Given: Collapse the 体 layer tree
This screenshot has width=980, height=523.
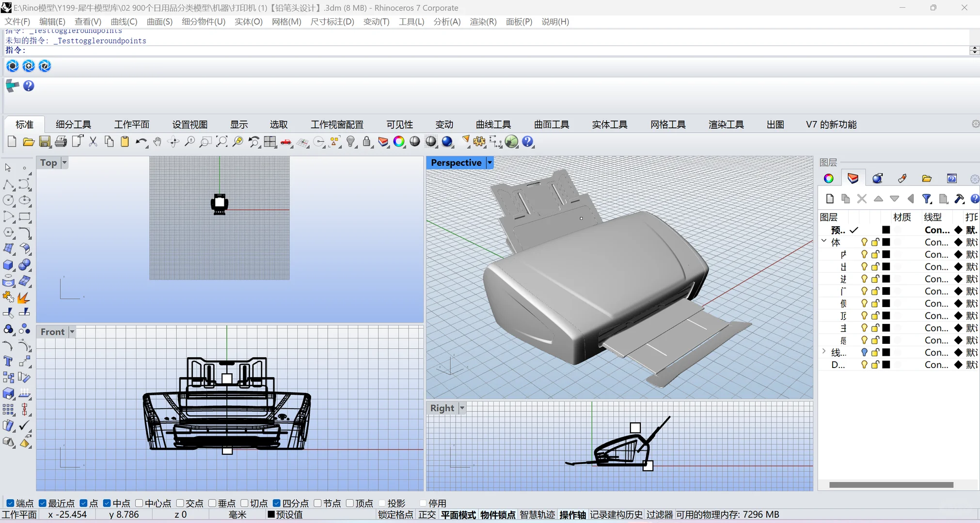Looking at the screenshot, I should click(x=824, y=241).
